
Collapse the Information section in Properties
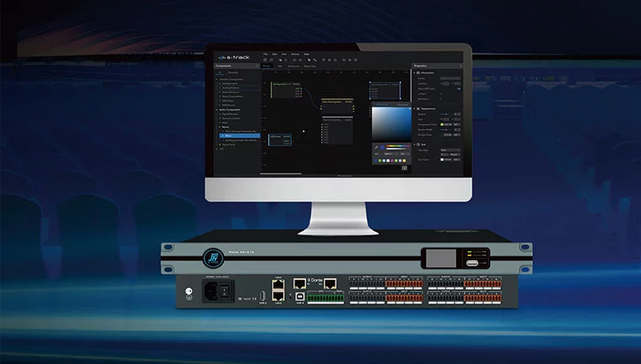(x=414, y=72)
